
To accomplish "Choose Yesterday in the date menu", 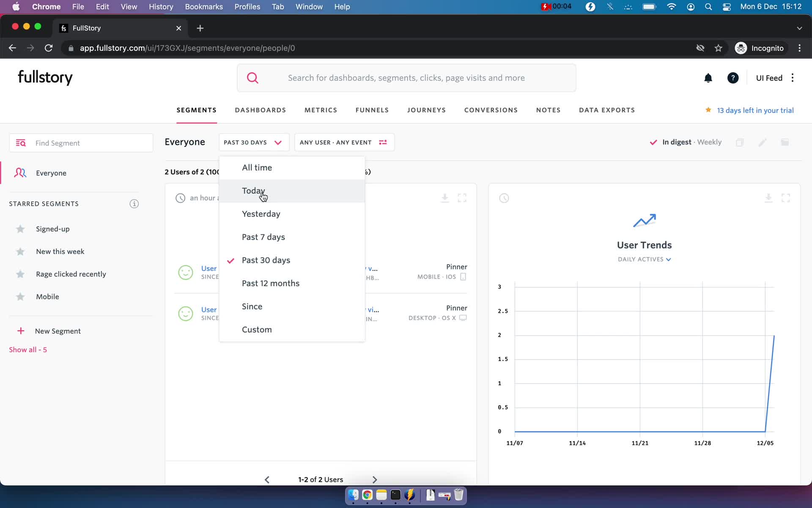I will [x=292, y=214].
